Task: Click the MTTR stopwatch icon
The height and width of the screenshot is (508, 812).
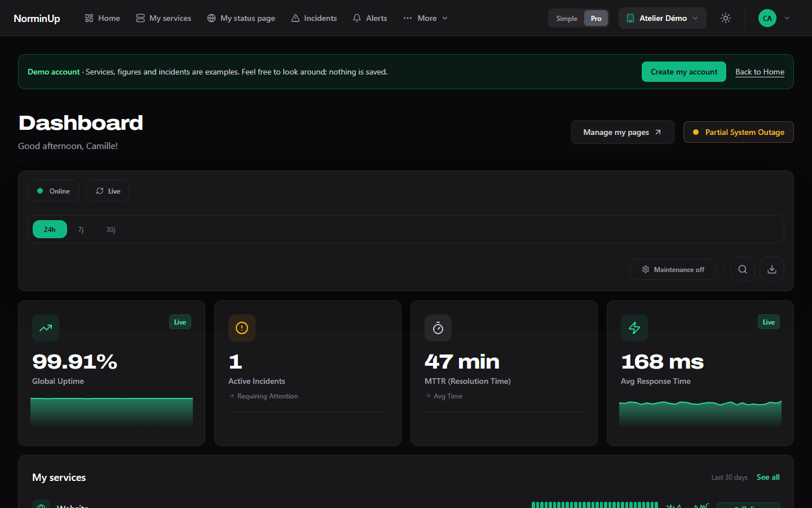Action: click(438, 328)
